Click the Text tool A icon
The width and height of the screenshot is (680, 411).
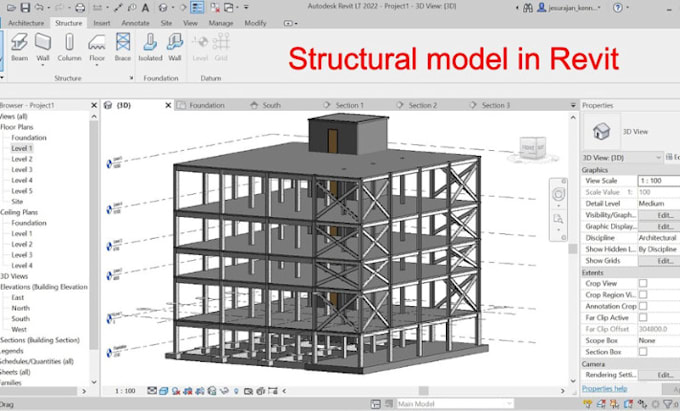(x=146, y=7)
